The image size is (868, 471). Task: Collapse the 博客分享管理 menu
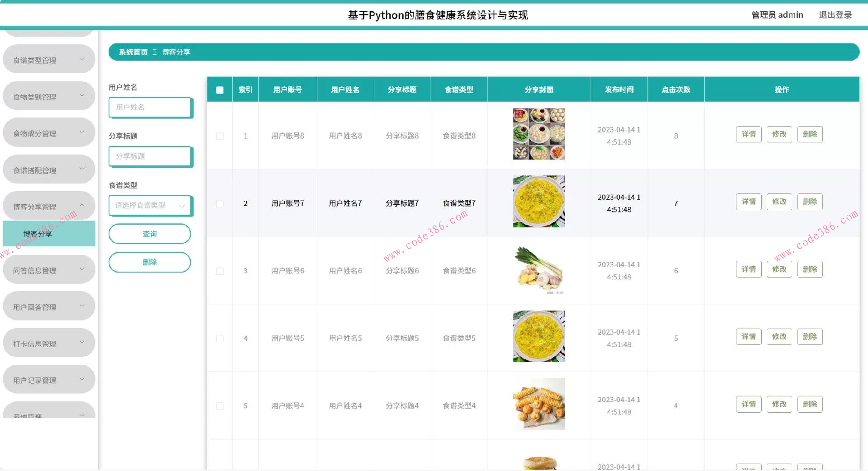click(x=49, y=206)
